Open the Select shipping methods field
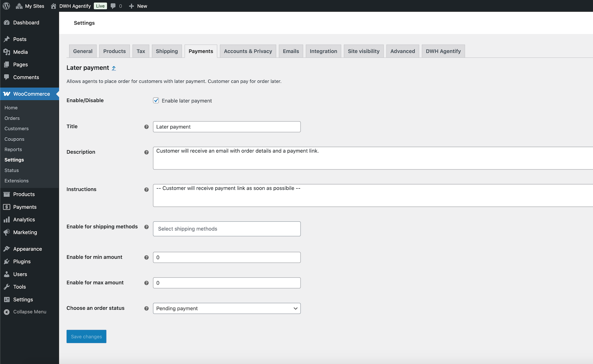Screen dimensions: 593x364 coord(227,229)
